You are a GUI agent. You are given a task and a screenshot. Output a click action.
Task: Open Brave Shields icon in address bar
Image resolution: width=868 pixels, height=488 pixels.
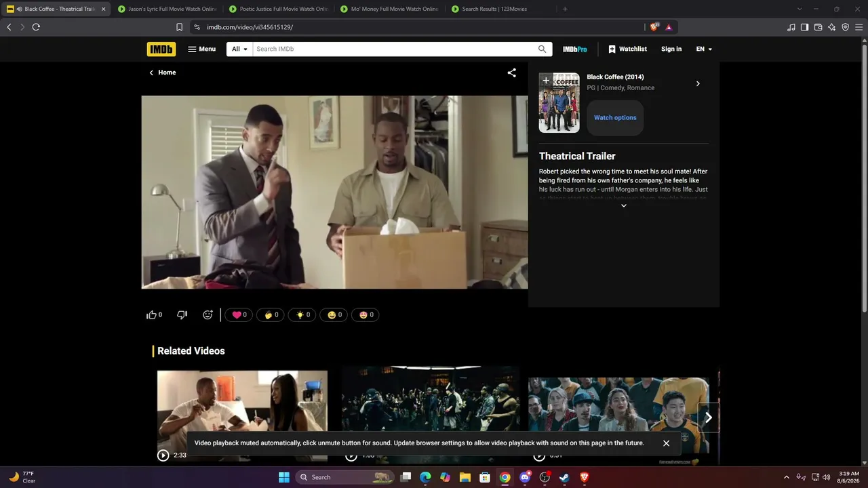pos(654,27)
